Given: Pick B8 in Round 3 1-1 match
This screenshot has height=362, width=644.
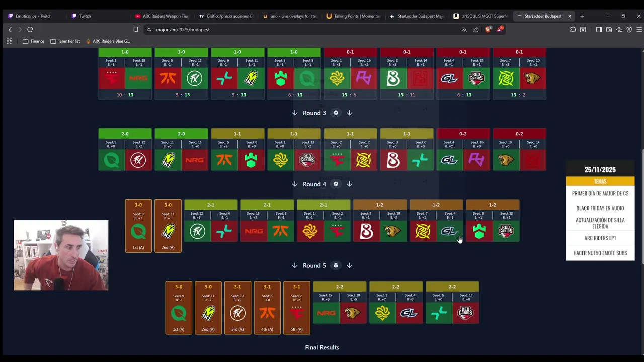Looking at the screenshot, I should tap(393, 160).
